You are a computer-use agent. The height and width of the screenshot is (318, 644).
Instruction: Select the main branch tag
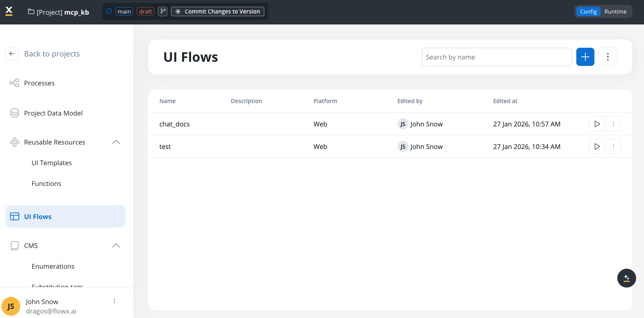(124, 11)
